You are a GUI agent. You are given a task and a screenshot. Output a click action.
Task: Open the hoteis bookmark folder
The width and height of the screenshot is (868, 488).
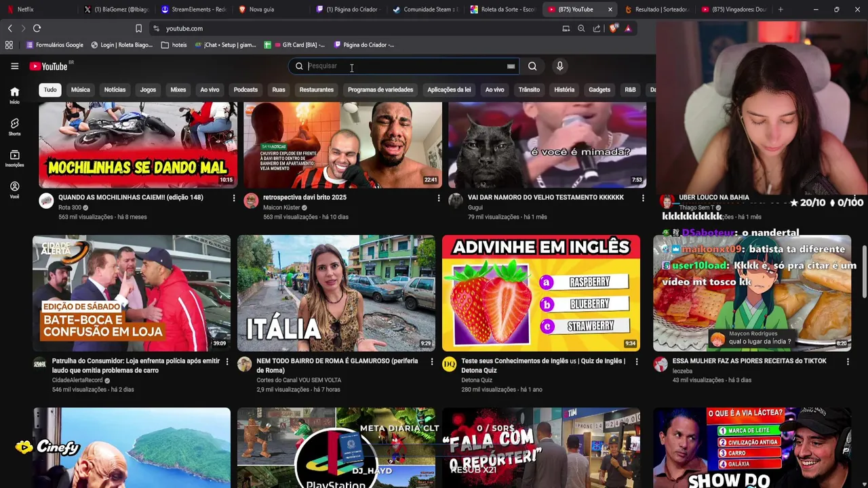(174, 45)
